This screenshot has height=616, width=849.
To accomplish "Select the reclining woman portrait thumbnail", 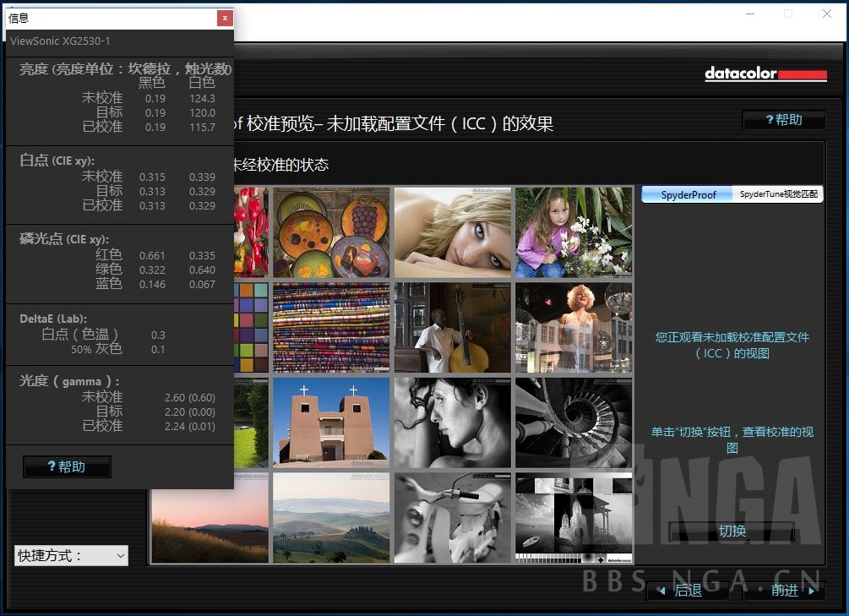I will 452,232.
